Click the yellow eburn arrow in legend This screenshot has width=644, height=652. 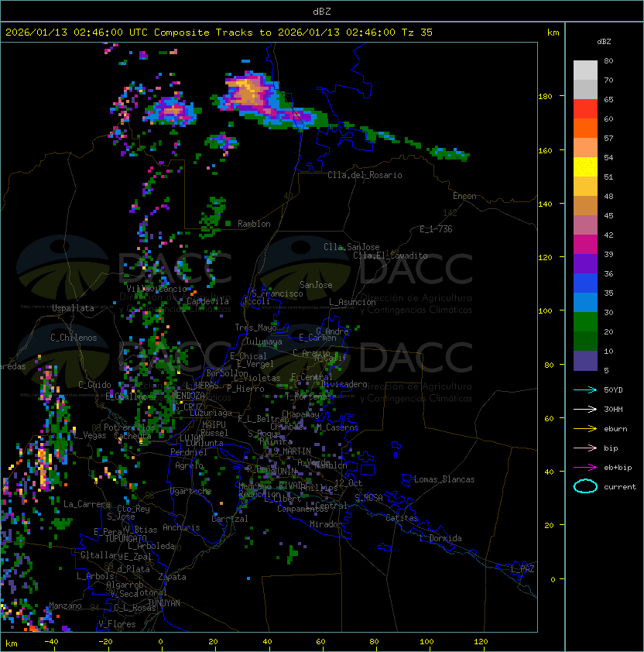click(x=585, y=429)
